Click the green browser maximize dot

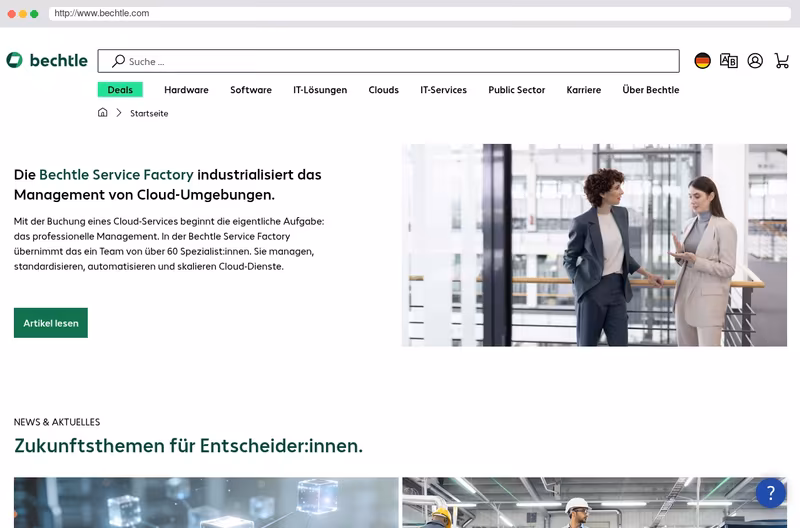coord(34,14)
